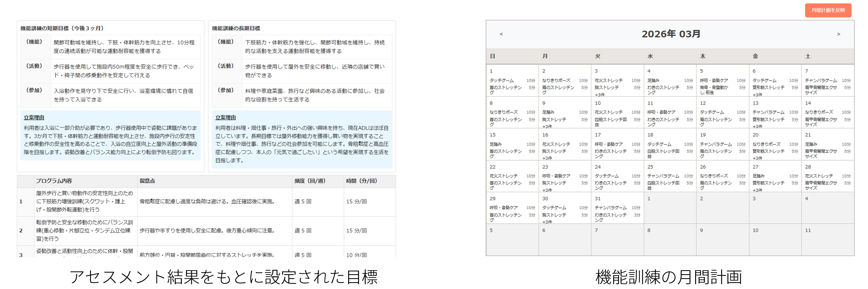The width and height of the screenshot is (868, 289).
Task: Click 足踏み activity on March 4
Action: coord(653,80)
